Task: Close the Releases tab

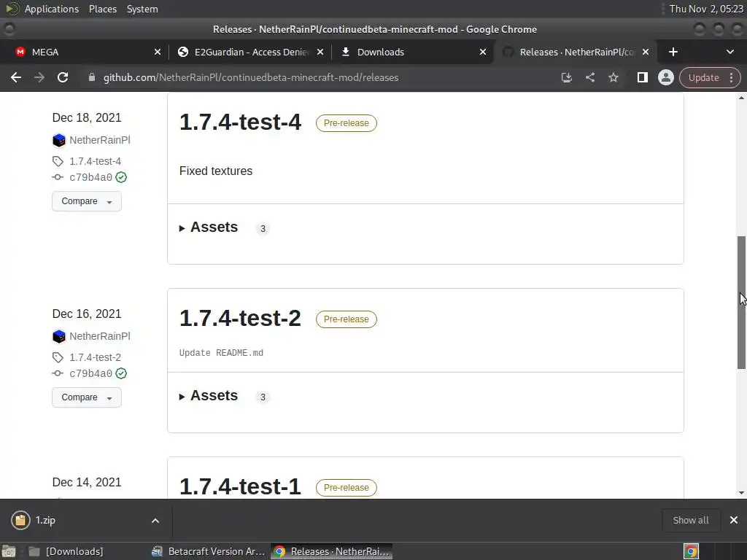Action: click(x=646, y=52)
